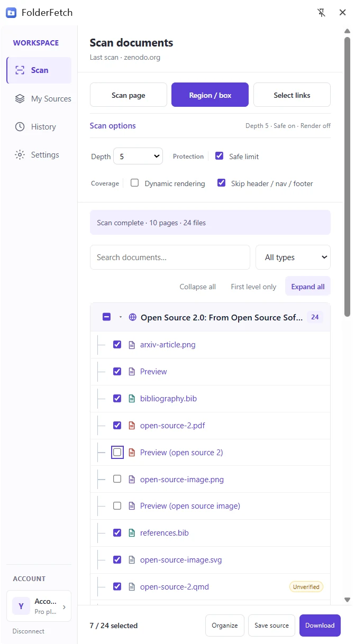This screenshot has height=644, width=355.
Task: Click the Unverified badge
Action: click(306, 587)
